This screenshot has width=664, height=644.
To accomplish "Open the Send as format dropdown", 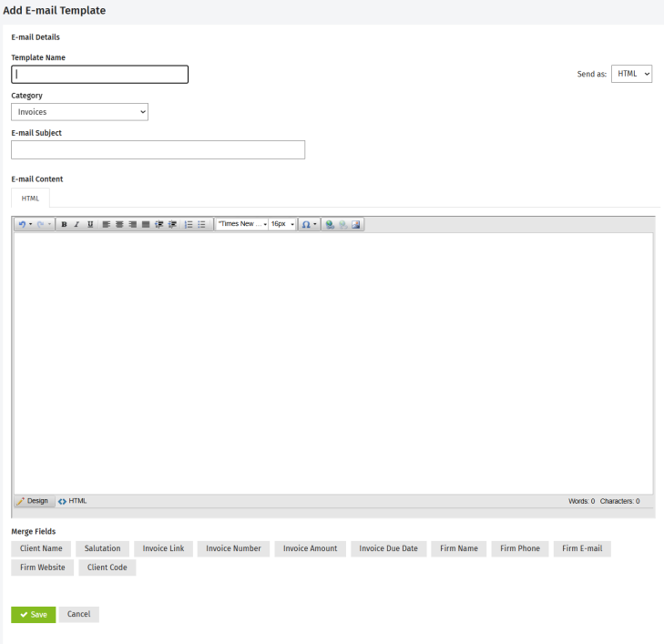I will point(632,75).
